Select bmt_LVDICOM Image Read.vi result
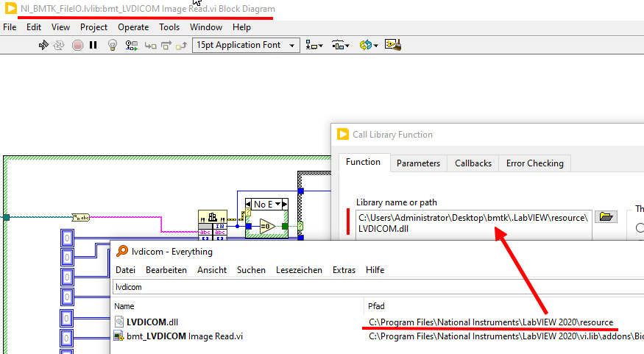 pos(378,336)
